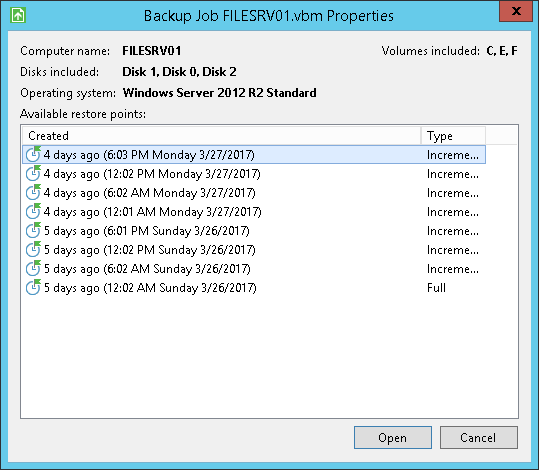539x470 pixels.
Task: Select restore point 12:02 PM Sunday 3/26/2017
Action: coord(254,250)
